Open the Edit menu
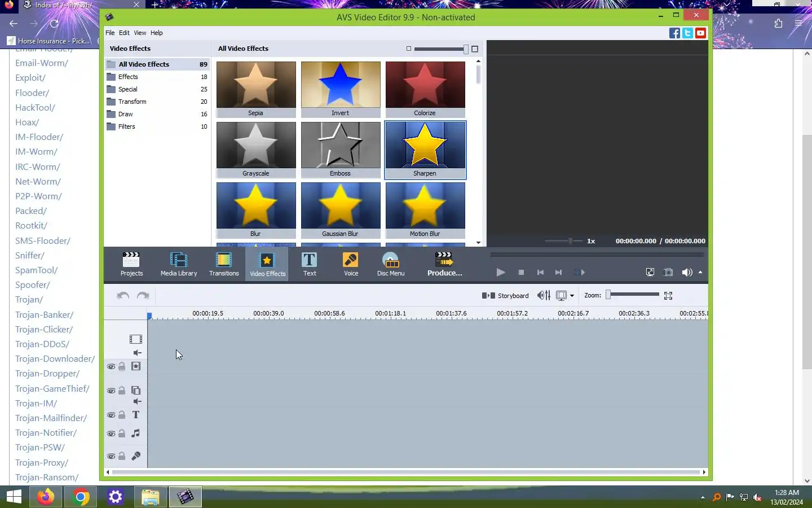This screenshot has height=508, width=812. [x=124, y=33]
